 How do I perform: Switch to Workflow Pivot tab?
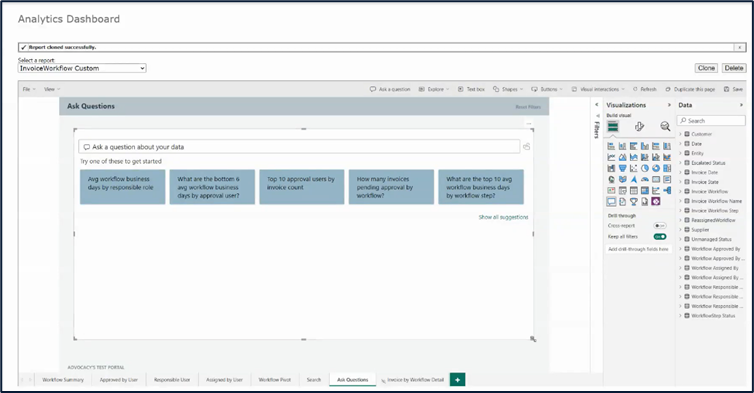[275, 380]
